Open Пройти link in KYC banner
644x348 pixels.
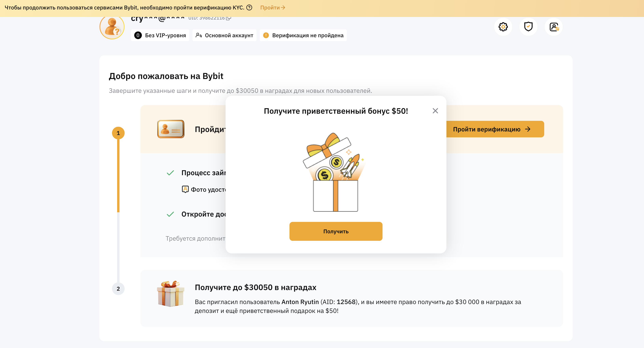pos(273,7)
